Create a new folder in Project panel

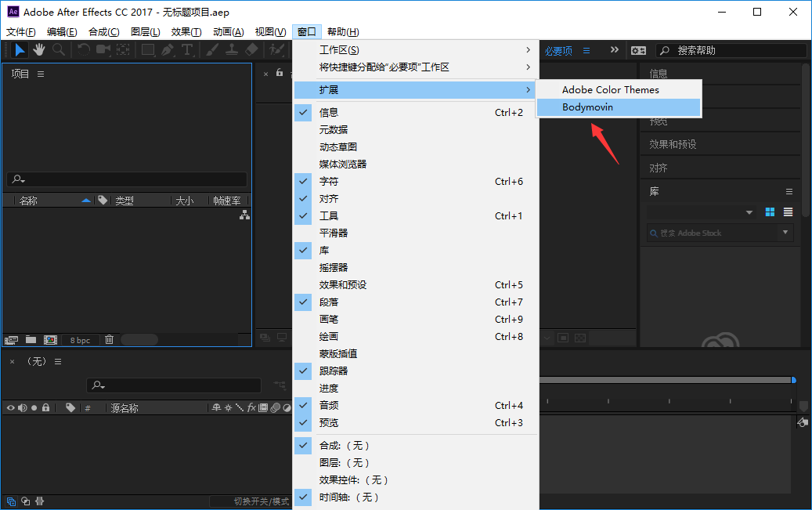tap(31, 340)
